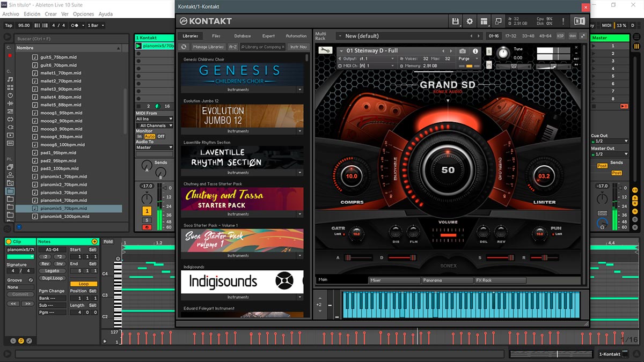Click the Tap tempo button
The width and height of the screenshot is (644, 362).
point(9,25)
